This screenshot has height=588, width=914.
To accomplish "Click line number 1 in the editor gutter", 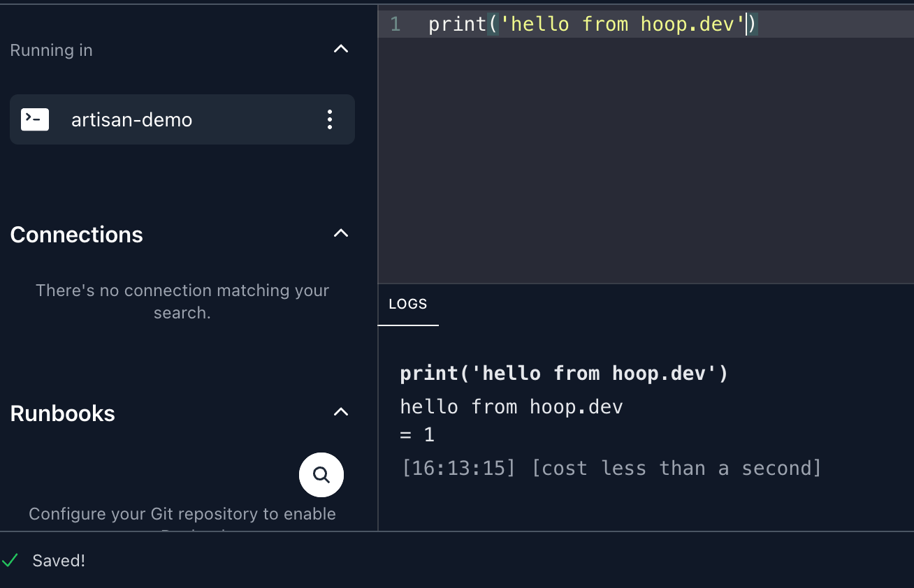I will click(396, 24).
